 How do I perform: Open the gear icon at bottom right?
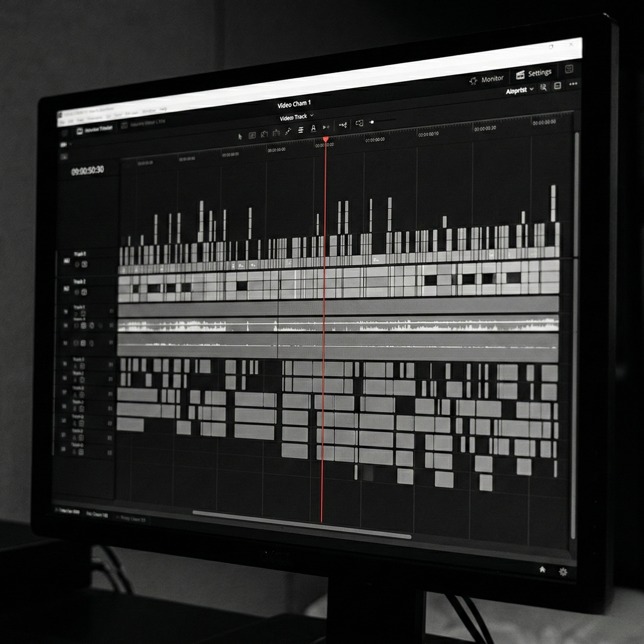pos(563,572)
